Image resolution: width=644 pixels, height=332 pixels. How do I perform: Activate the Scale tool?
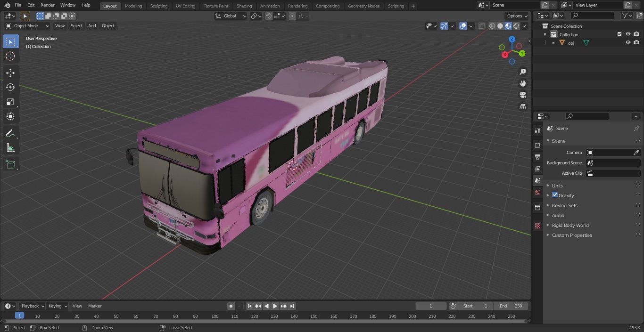pos(10,102)
